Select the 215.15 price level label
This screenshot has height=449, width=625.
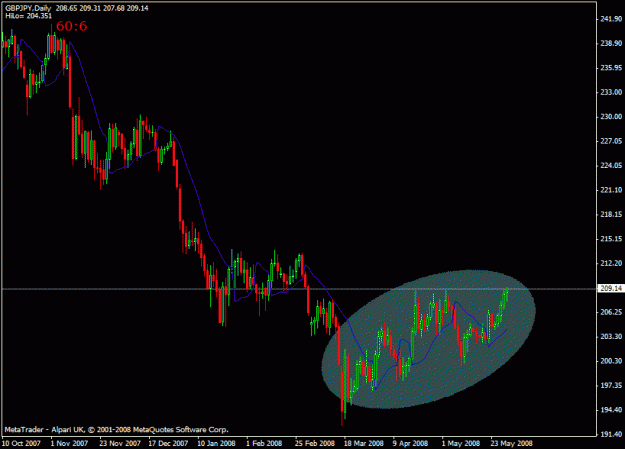(611, 239)
